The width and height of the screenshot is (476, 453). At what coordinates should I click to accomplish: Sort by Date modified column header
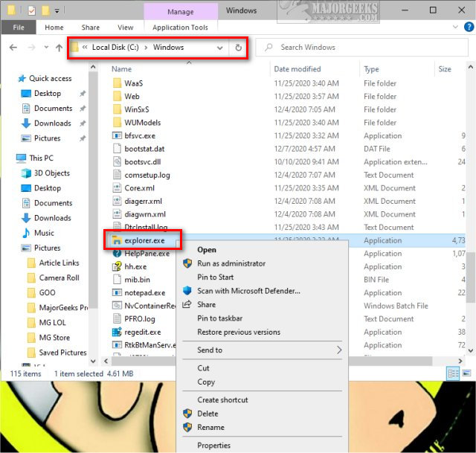click(x=297, y=69)
